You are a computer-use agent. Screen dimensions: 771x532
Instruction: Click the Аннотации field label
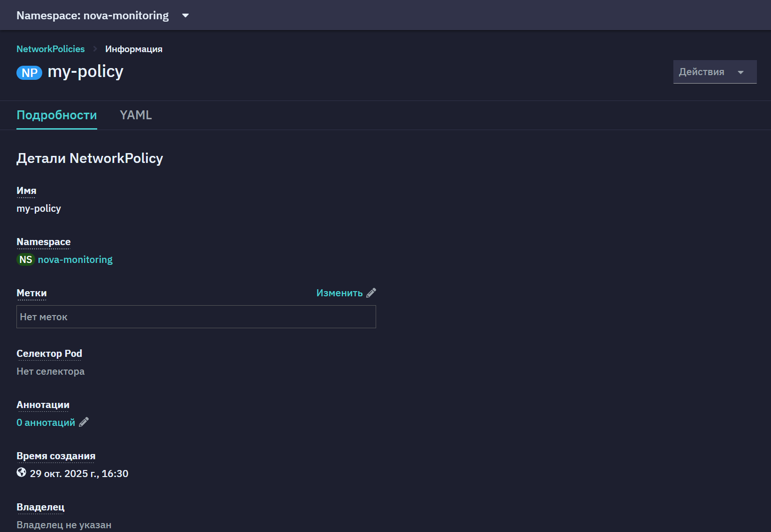[x=43, y=405]
